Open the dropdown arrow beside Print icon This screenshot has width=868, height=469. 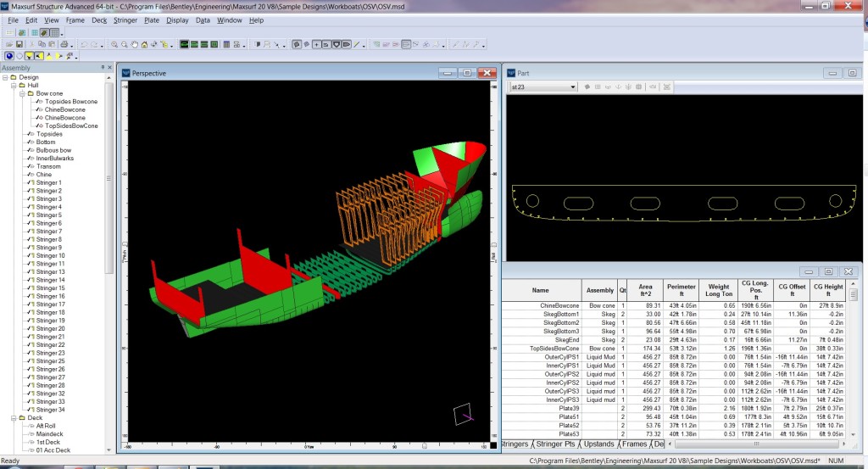tap(72, 46)
